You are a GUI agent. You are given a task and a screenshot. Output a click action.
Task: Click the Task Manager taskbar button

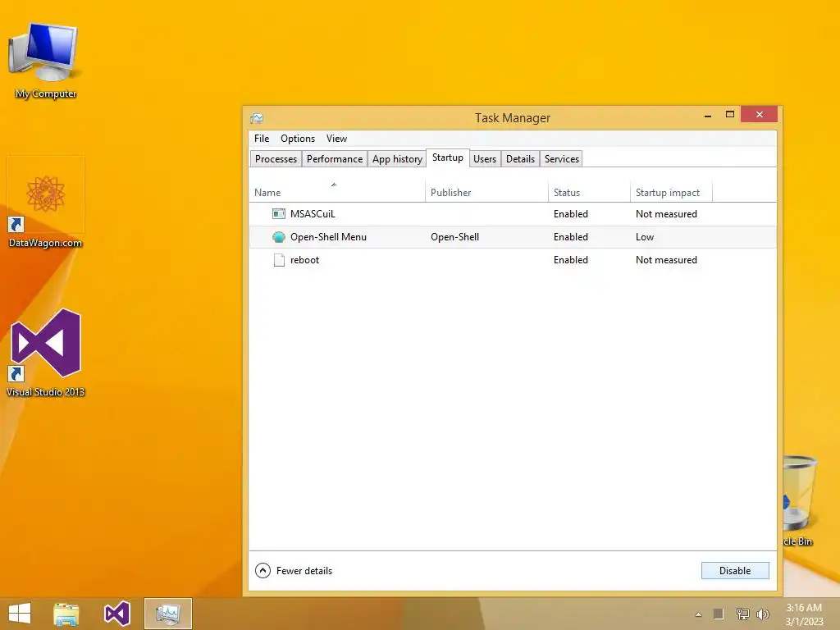pos(167,614)
